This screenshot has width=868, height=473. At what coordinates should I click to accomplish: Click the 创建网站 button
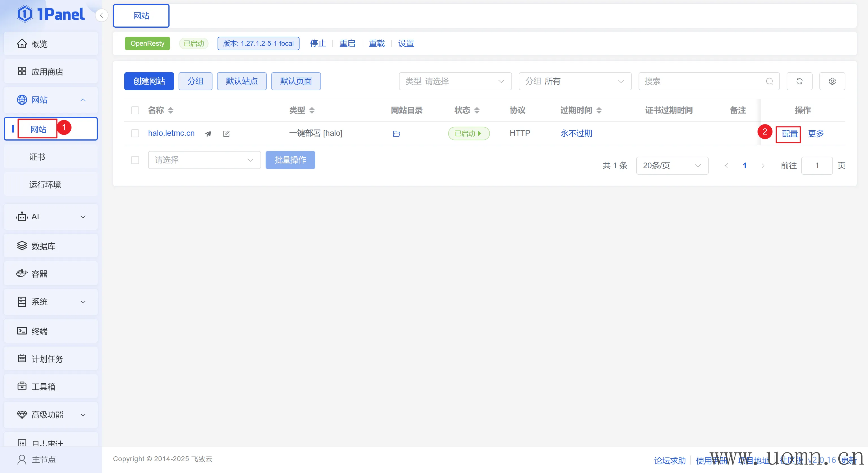pos(149,81)
